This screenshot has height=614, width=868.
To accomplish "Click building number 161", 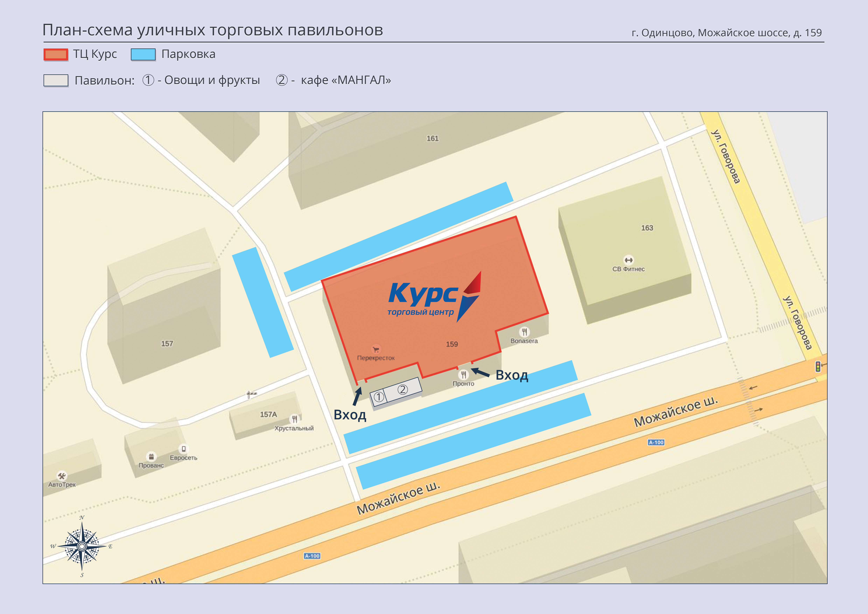I will [x=433, y=138].
